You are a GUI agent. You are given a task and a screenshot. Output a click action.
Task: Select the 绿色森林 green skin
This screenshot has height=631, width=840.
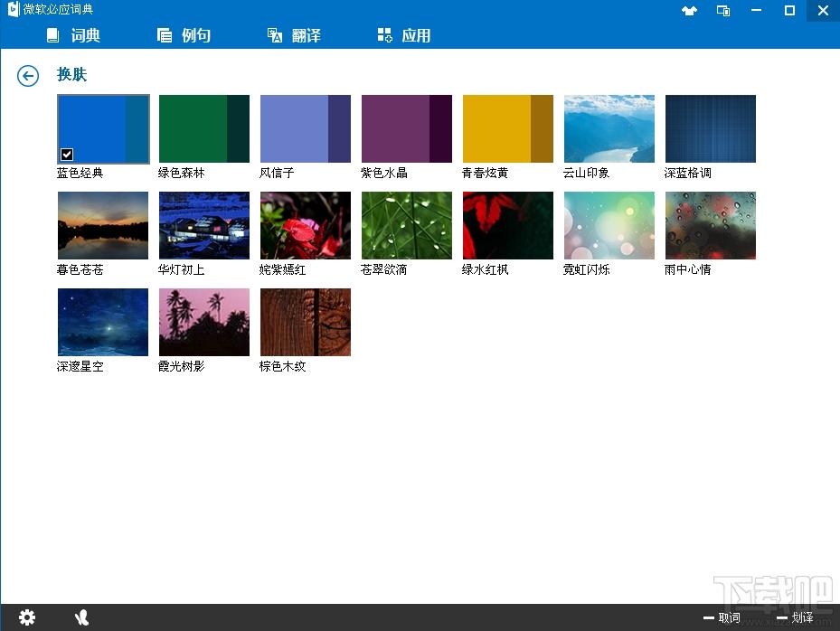coord(204,129)
